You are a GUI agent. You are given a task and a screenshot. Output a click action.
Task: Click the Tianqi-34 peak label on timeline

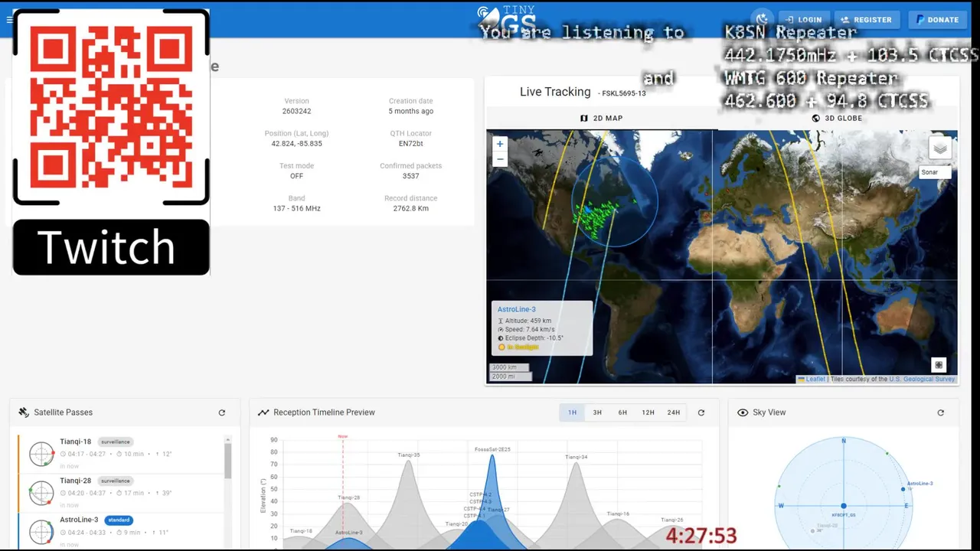[577, 457]
